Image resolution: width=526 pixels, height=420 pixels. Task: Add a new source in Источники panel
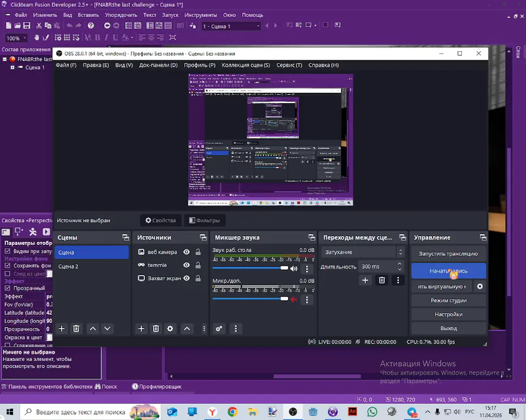(x=141, y=328)
